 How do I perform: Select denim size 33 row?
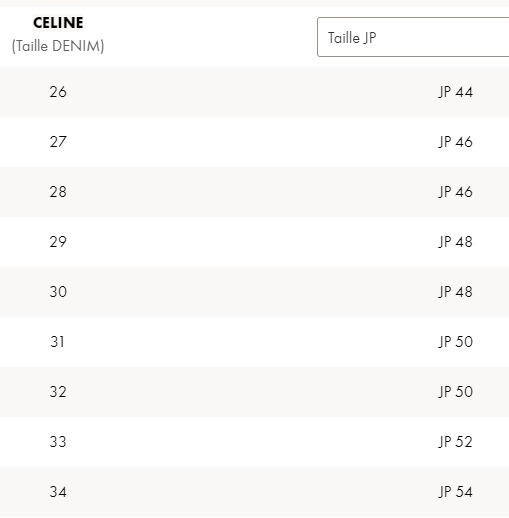(x=254, y=442)
